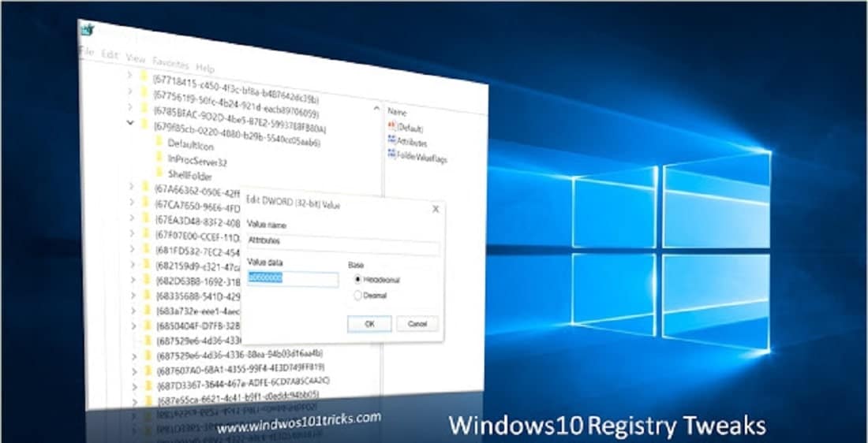Select the Hexadecimal base radio button
This screenshot has height=443, width=868.
(357, 279)
